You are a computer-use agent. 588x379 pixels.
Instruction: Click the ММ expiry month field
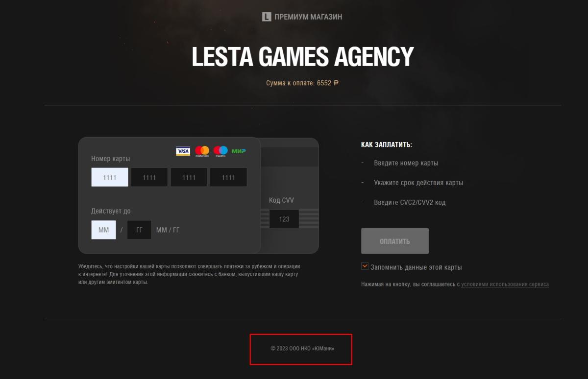tap(103, 230)
